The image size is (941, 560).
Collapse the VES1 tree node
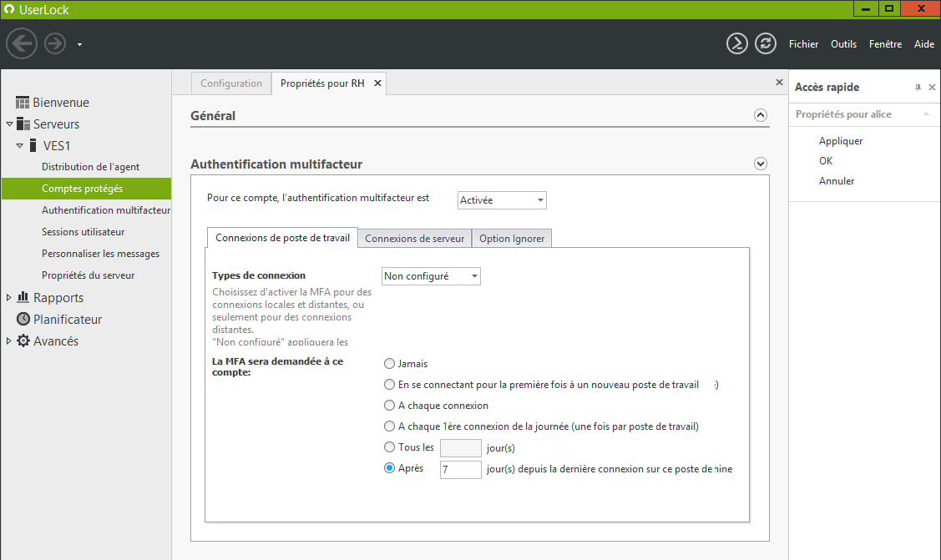[x=19, y=146]
